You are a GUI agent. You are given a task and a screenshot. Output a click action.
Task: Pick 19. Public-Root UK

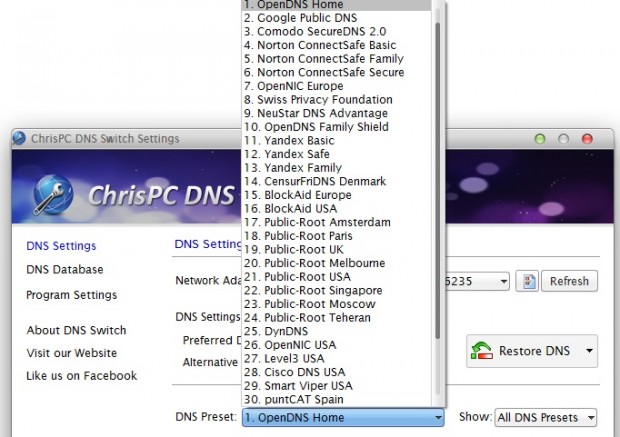(336, 250)
